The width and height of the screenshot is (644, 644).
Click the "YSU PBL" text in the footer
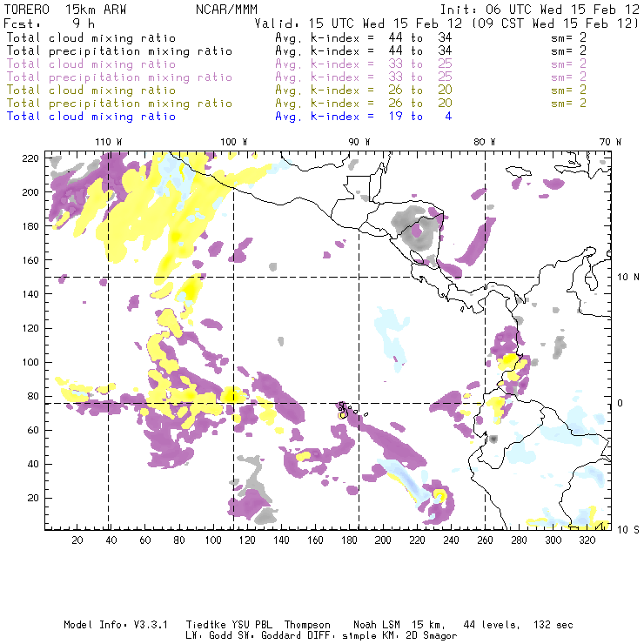pos(252,625)
